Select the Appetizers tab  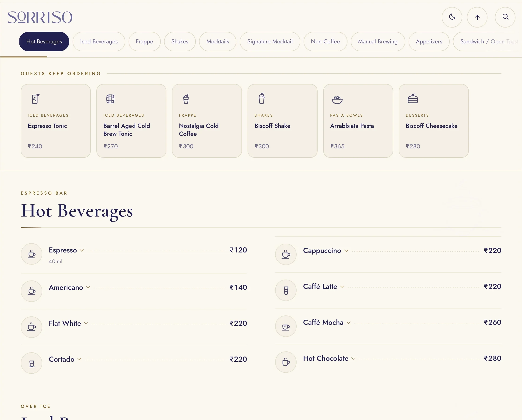click(429, 41)
